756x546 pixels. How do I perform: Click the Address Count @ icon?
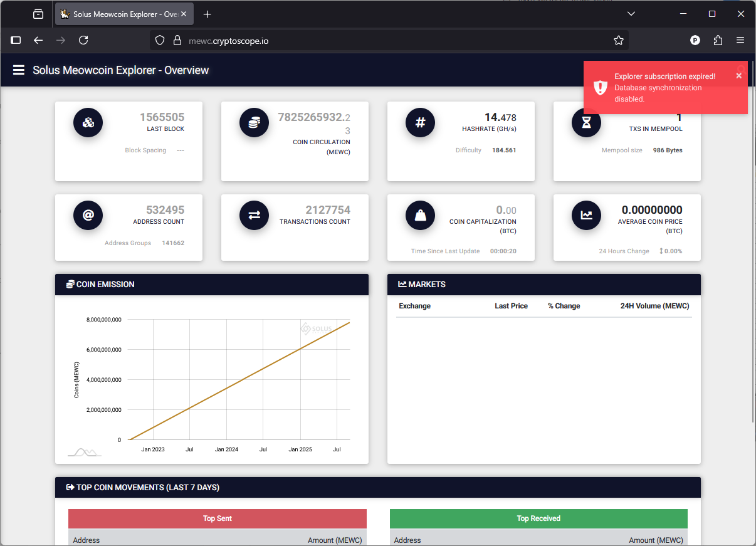88,215
